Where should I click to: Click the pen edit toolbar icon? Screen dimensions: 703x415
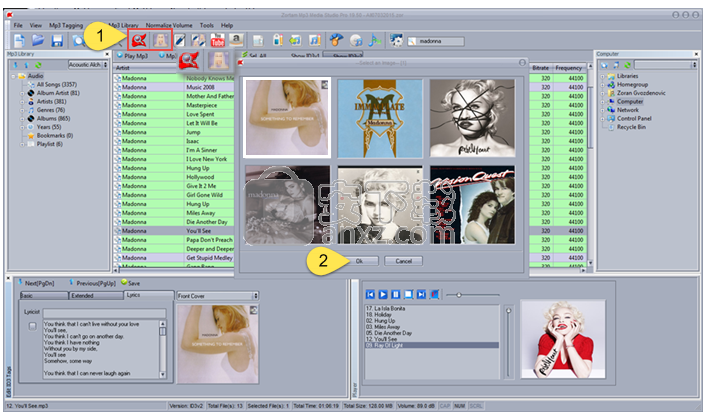[x=180, y=41]
